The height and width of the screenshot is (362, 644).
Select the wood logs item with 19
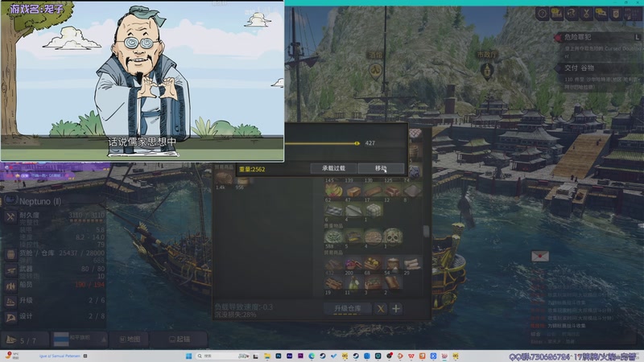(x=334, y=283)
